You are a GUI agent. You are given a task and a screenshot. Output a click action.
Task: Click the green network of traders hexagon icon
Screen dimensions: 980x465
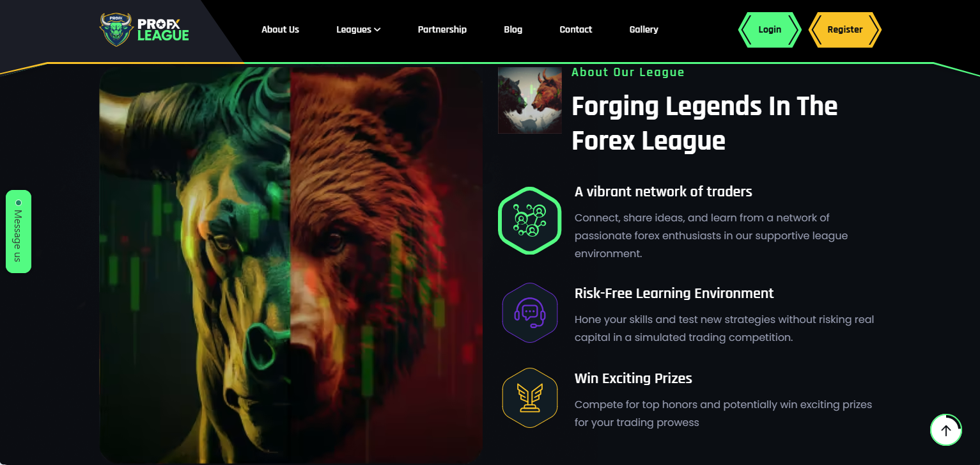click(x=529, y=221)
